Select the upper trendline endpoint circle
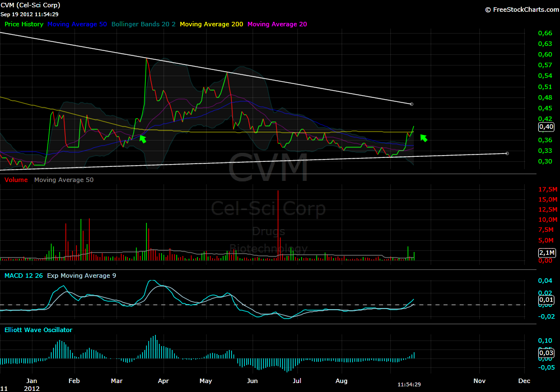560x392 pixels. [x=412, y=104]
